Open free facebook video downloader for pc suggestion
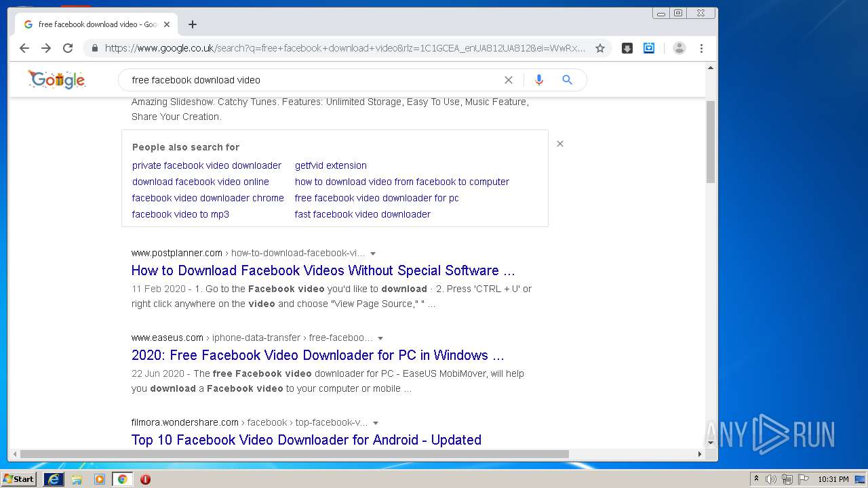The width and height of the screenshot is (868, 488). coord(377,198)
